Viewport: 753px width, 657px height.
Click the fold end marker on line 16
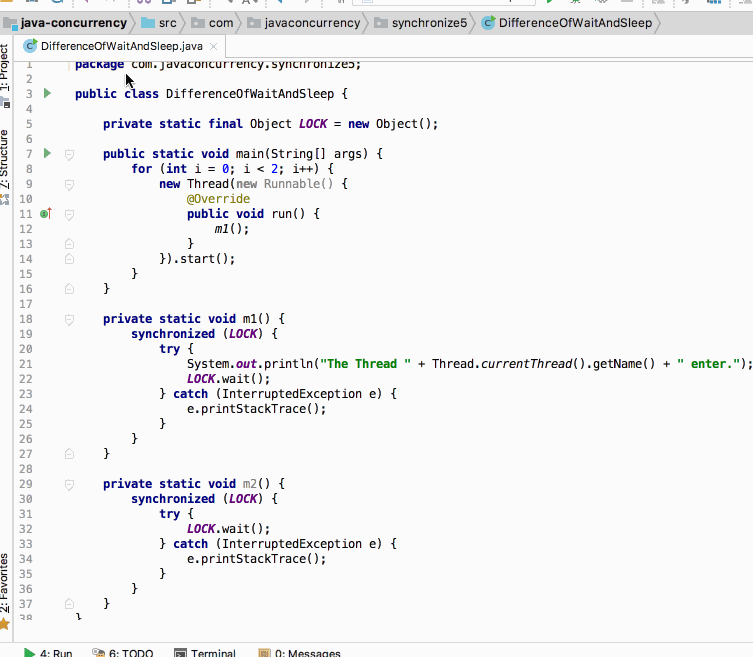69,289
